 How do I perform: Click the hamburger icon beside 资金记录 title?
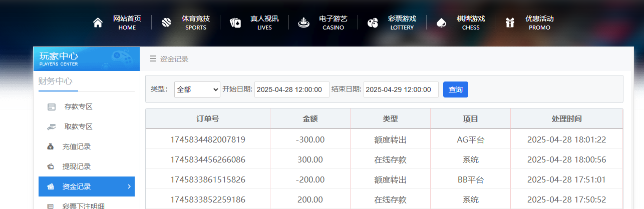[153, 59]
